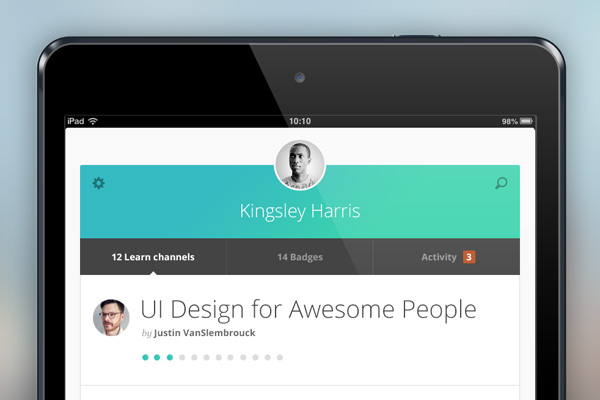Select the third teal progress dot
The image size is (600, 400).
pos(170,357)
